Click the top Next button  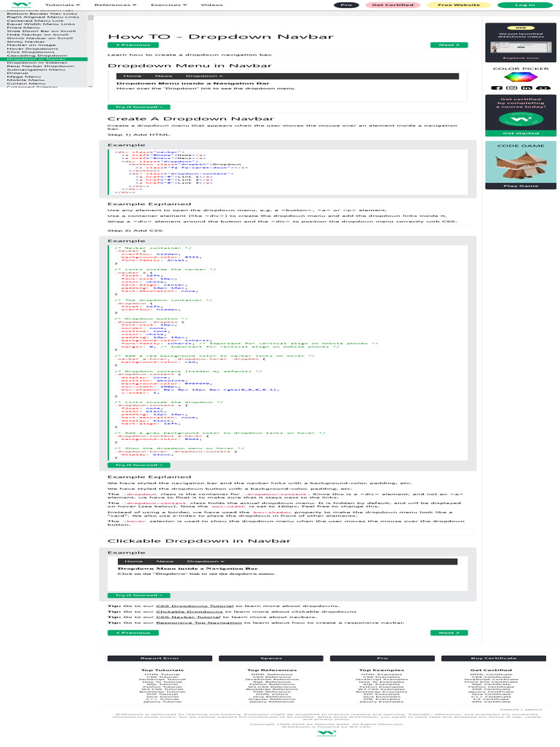tap(449, 44)
